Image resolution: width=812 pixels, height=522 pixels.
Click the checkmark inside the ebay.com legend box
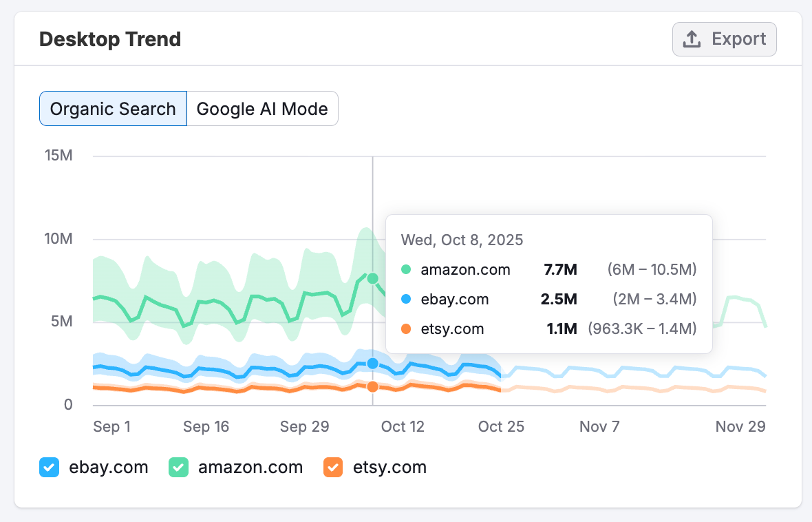tap(49, 467)
